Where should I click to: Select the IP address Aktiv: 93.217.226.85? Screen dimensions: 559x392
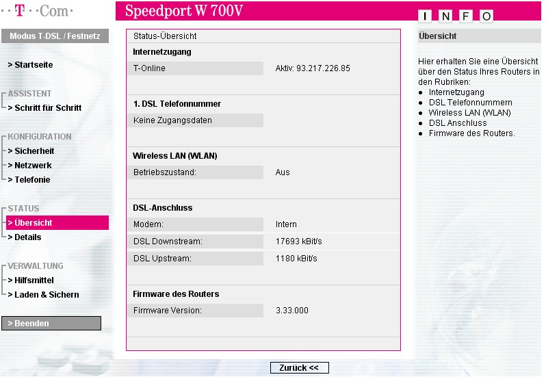pyautogui.click(x=313, y=68)
